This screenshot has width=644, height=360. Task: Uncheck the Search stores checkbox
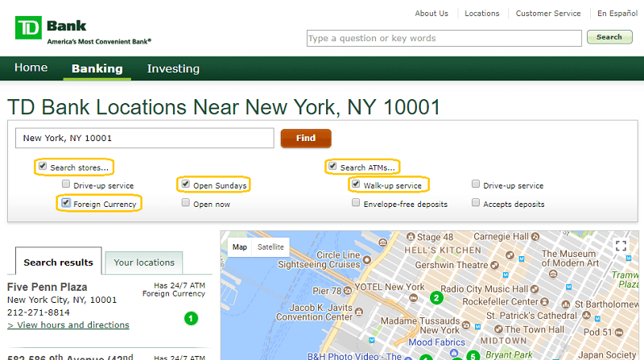tap(41, 167)
